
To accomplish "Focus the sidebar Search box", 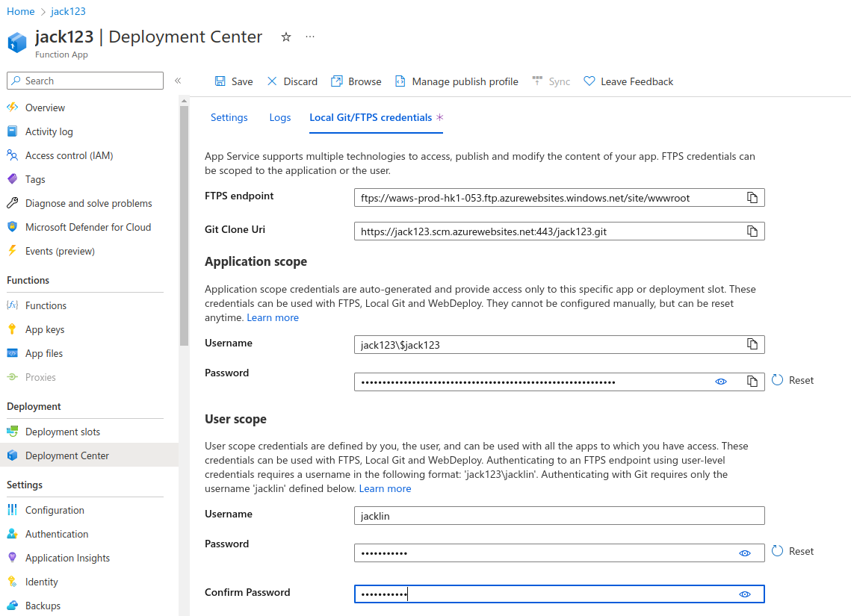I will click(85, 81).
